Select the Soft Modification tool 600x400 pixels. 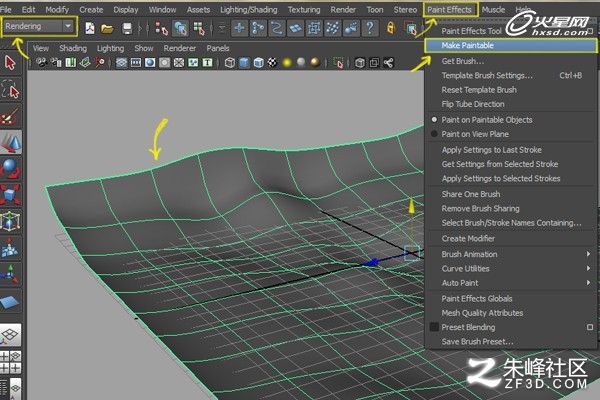[x=10, y=248]
